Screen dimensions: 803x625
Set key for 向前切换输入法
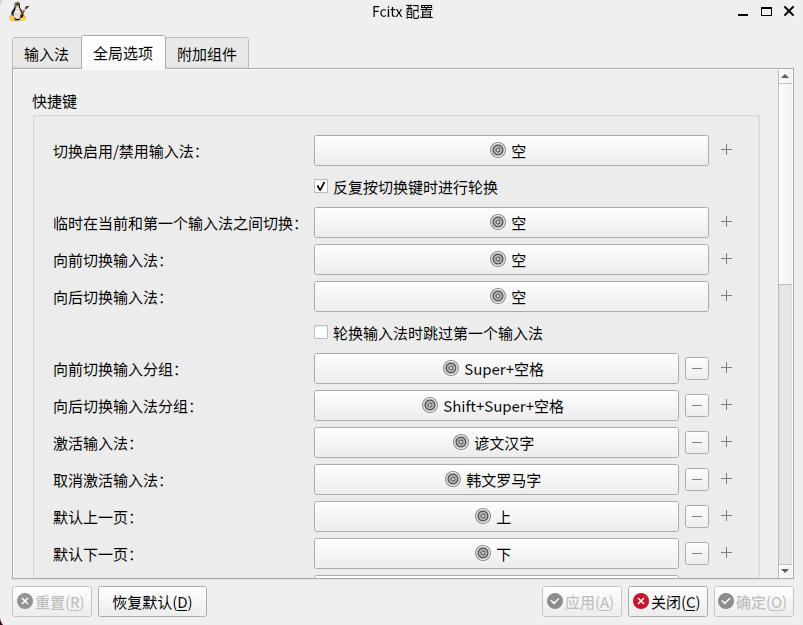[x=511, y=259]
